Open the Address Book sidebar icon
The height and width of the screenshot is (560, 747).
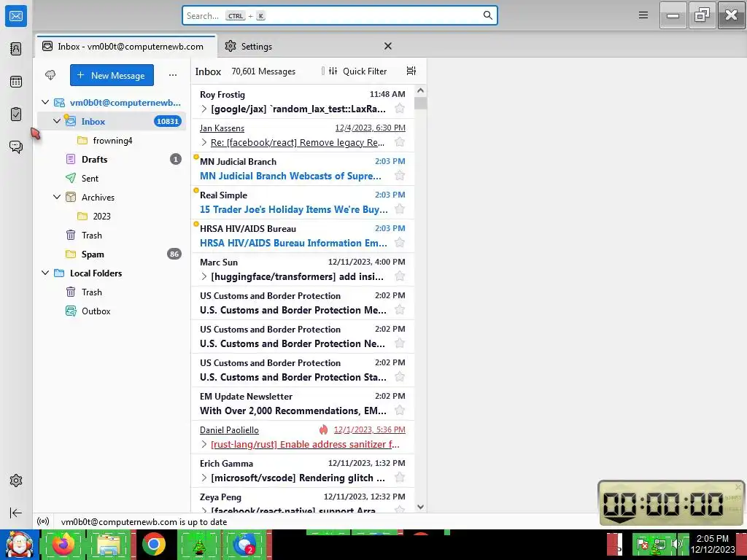[x=16, y=49]
